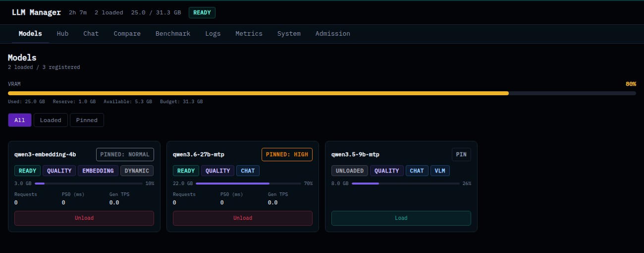This screenshot has height=253, width=644.
Task: Click the '2h 7m' uptime in header
Action: point(78,12)
